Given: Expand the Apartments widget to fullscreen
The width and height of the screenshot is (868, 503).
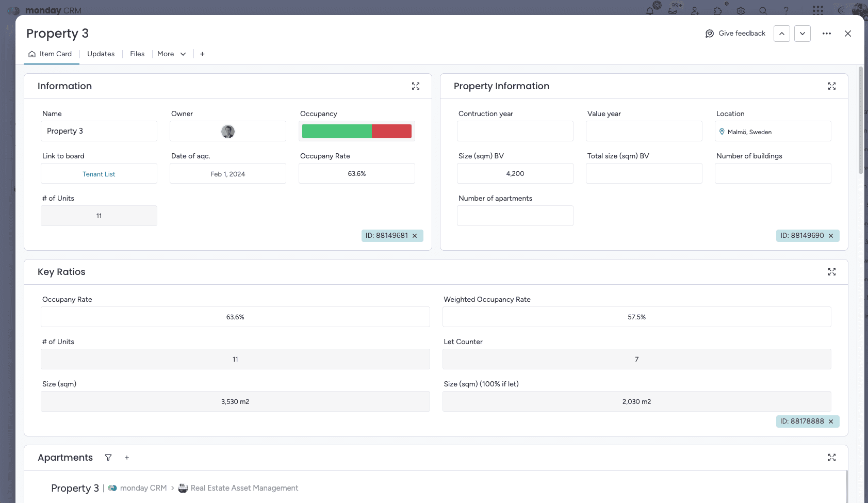Looking at the screenshot, I should 832,458.
